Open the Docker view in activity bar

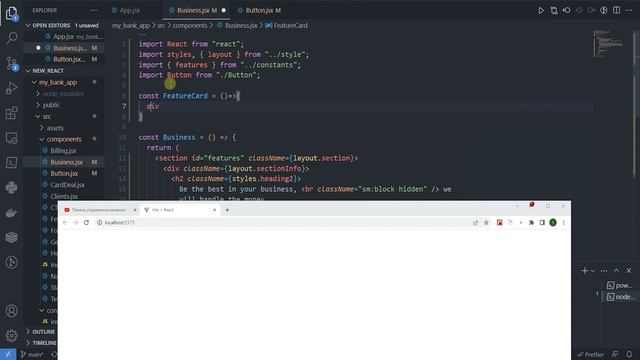11,212
